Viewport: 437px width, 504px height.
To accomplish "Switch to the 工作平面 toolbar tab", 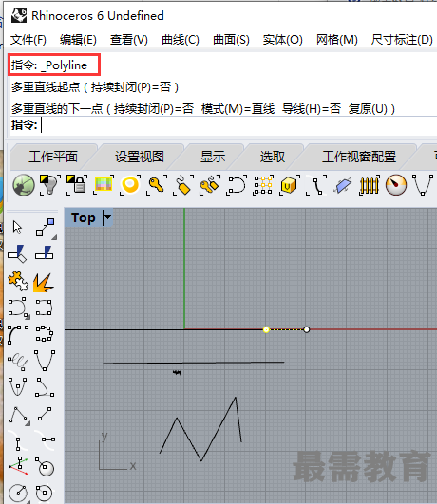I will tap(53, 157).
